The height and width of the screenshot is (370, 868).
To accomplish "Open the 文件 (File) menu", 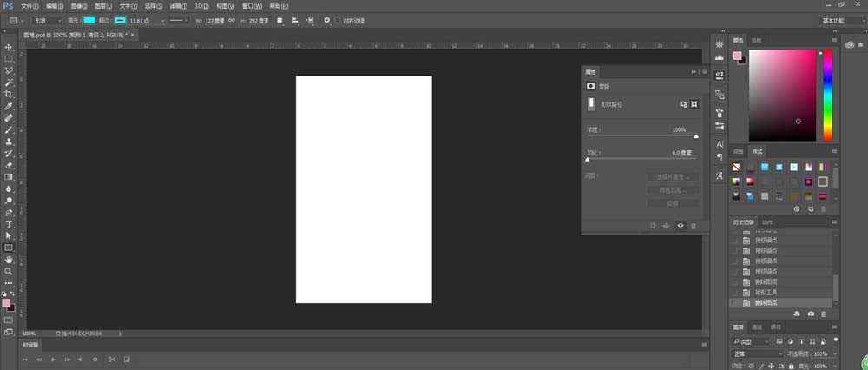I will (30, 5).
